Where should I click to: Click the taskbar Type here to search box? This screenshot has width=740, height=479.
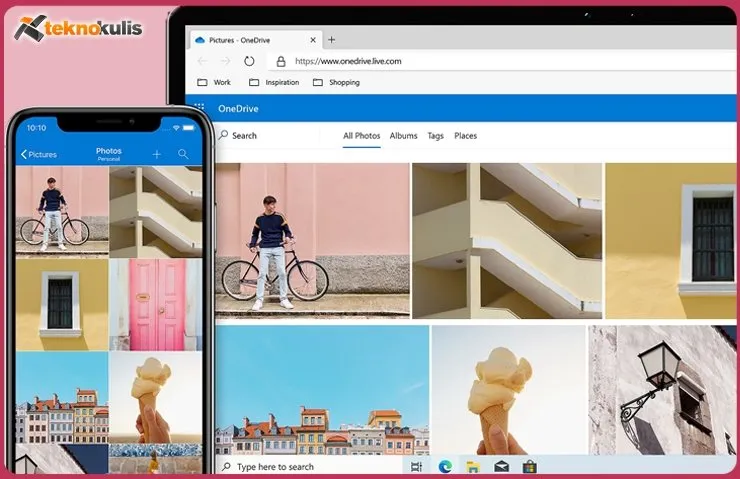click(309, 466)
